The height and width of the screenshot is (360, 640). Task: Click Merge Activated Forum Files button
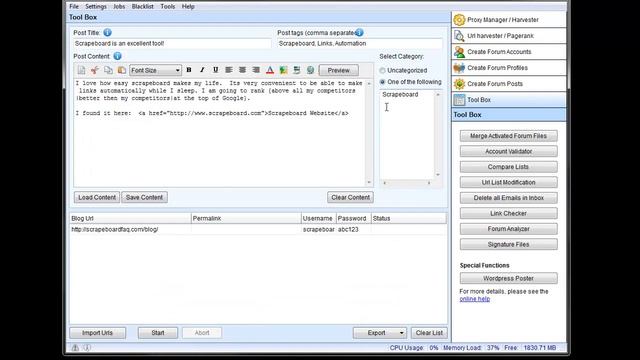click(509, 136)
